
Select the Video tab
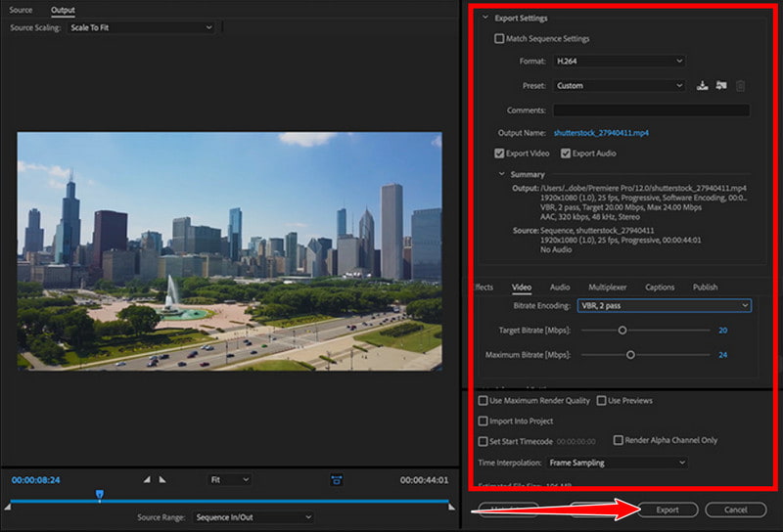tap(522, 287)
